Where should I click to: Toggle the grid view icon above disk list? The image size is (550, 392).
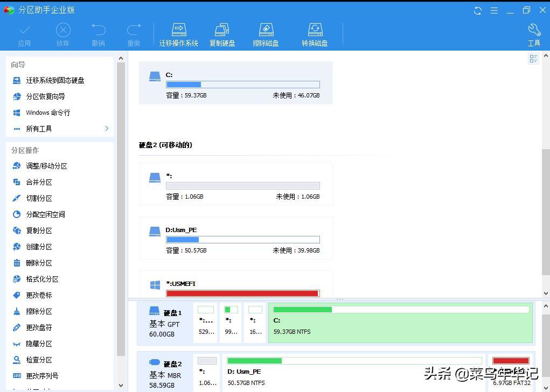click(533, 59)
